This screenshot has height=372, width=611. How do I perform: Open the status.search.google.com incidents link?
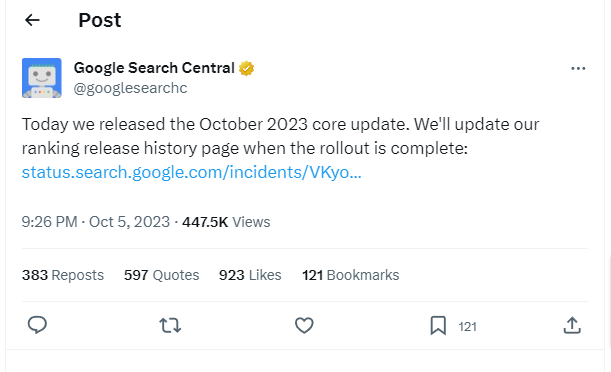click(x=191, y=172)
